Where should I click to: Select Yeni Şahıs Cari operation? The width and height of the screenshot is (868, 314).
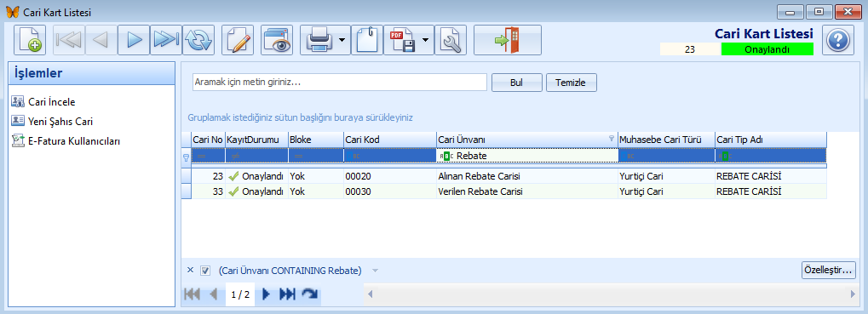point(60,121)
